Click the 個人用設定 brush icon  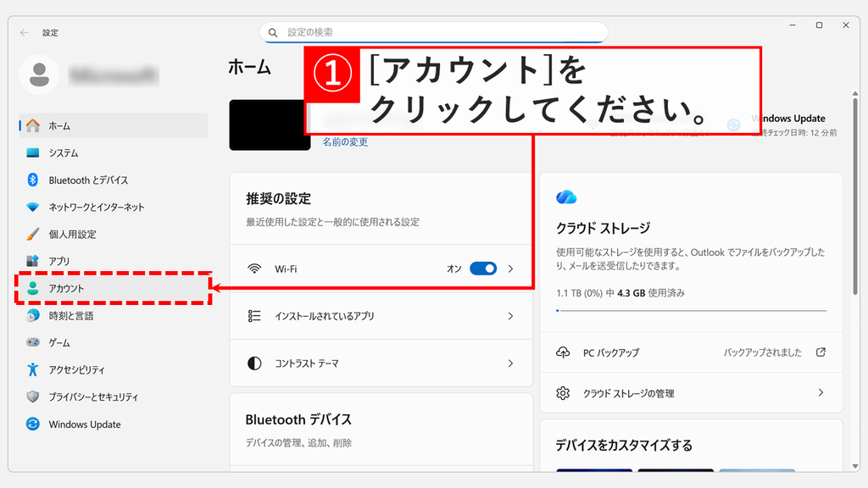click(x=33, y=234)
